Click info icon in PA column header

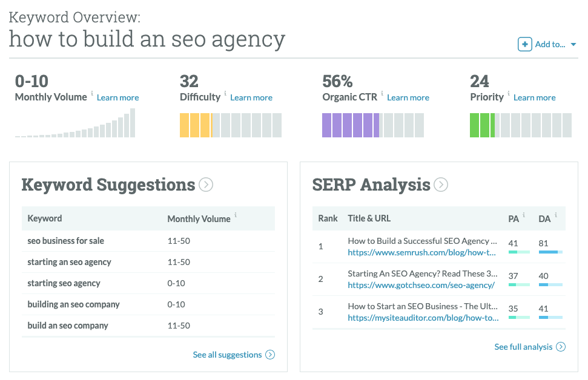pyautogui.click(x=523, y=215)
